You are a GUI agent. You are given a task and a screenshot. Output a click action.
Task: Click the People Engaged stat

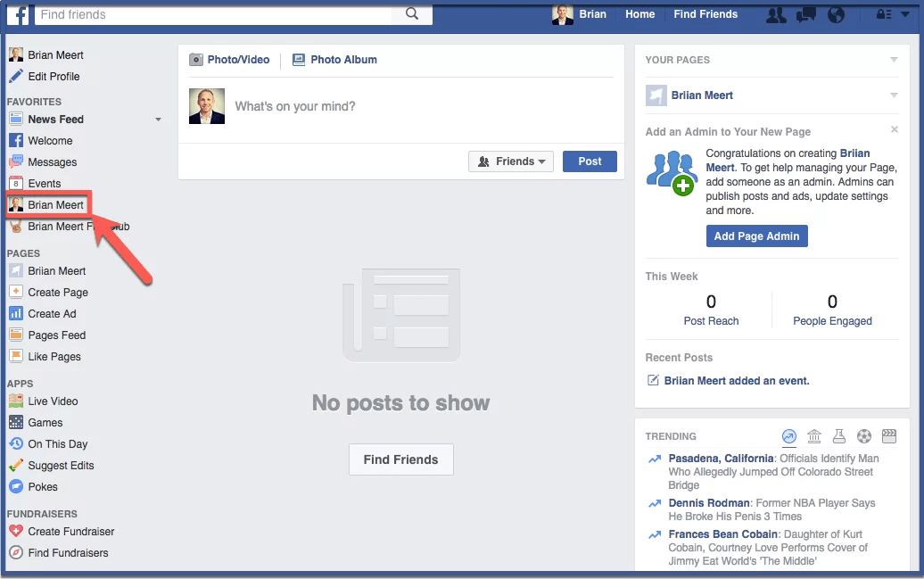point(832,310)
